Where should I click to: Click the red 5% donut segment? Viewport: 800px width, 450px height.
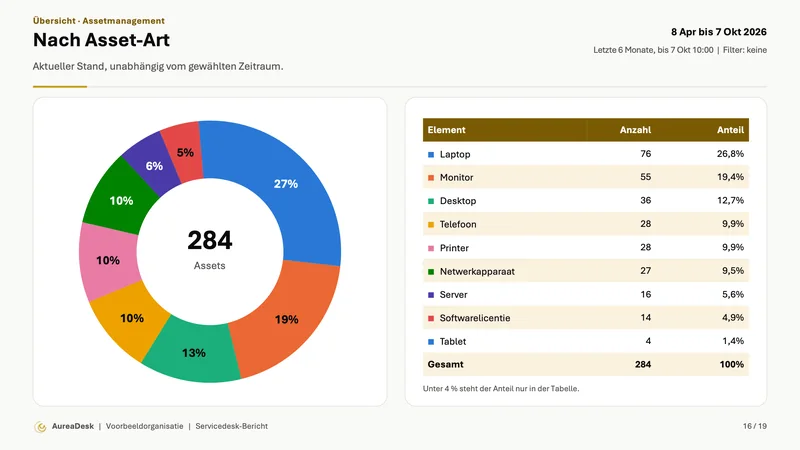click(x=185, y=153)
